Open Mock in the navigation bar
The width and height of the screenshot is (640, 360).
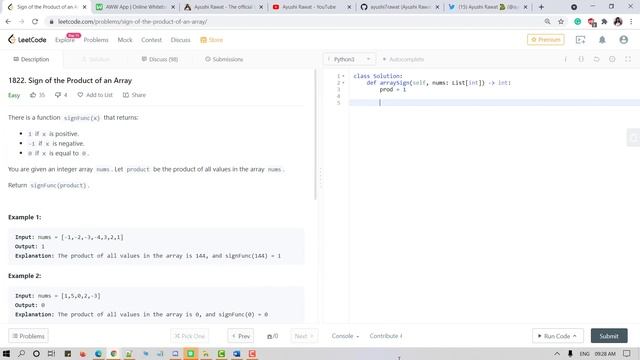pyautogui.click(x=125, y=40)
